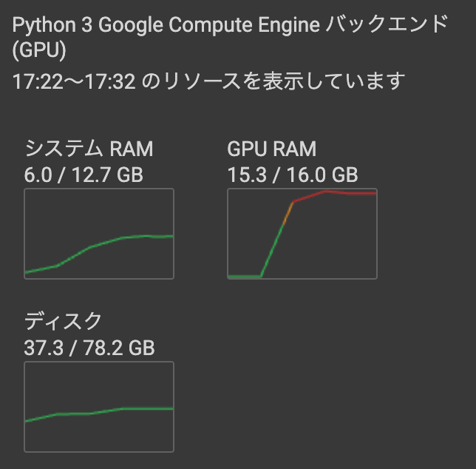Click the 17:22 start time
The height and width of the screenshot is (469, 476).
click(x=35, y=80)
